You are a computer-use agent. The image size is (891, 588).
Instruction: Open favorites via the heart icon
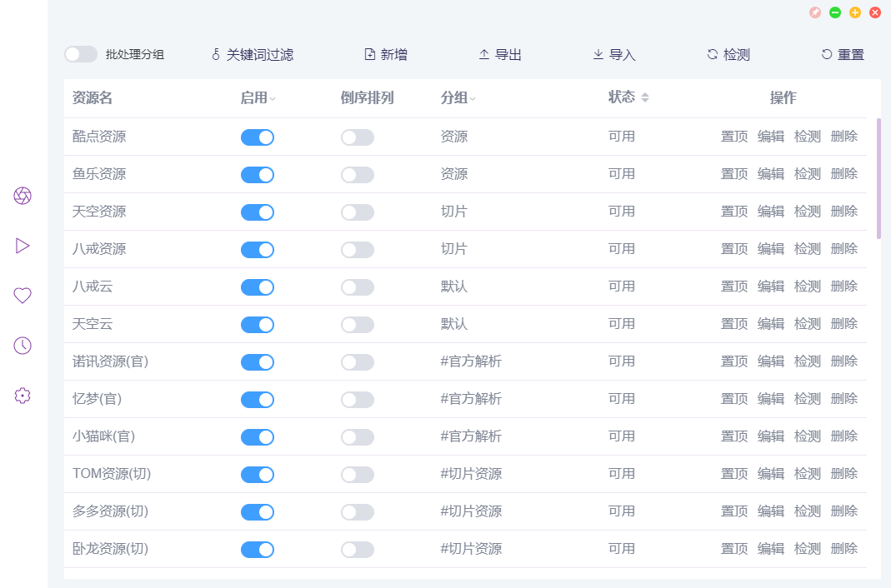[23, 296]
